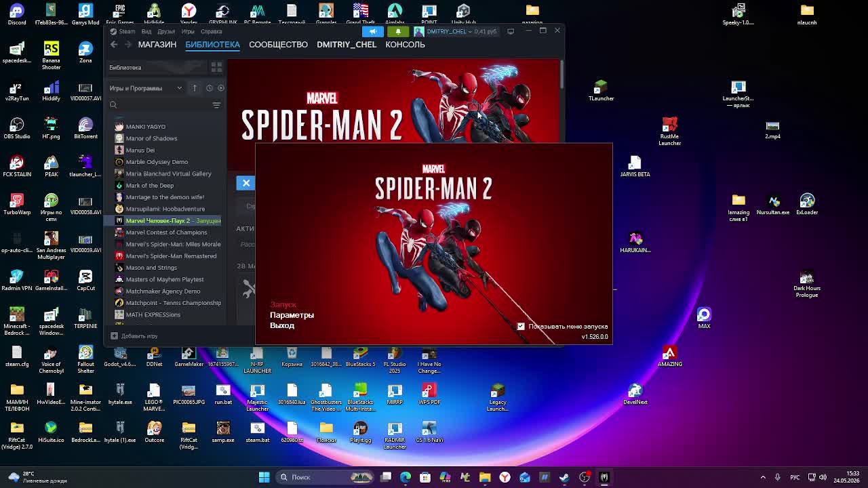This screenshot has width=868, height=488.
Task: Open RustMe Launcher desktop icon
Action: click(669, 131)
